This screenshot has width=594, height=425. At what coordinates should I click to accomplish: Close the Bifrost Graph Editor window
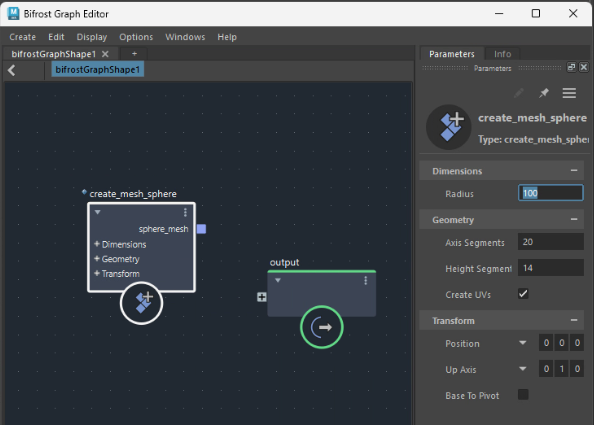point(573,14)
